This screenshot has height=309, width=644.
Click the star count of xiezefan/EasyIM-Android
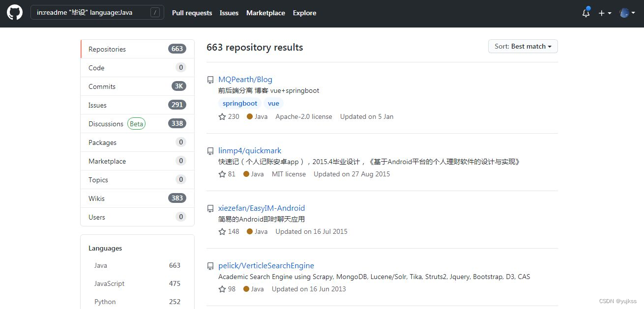tap(229, 232)
